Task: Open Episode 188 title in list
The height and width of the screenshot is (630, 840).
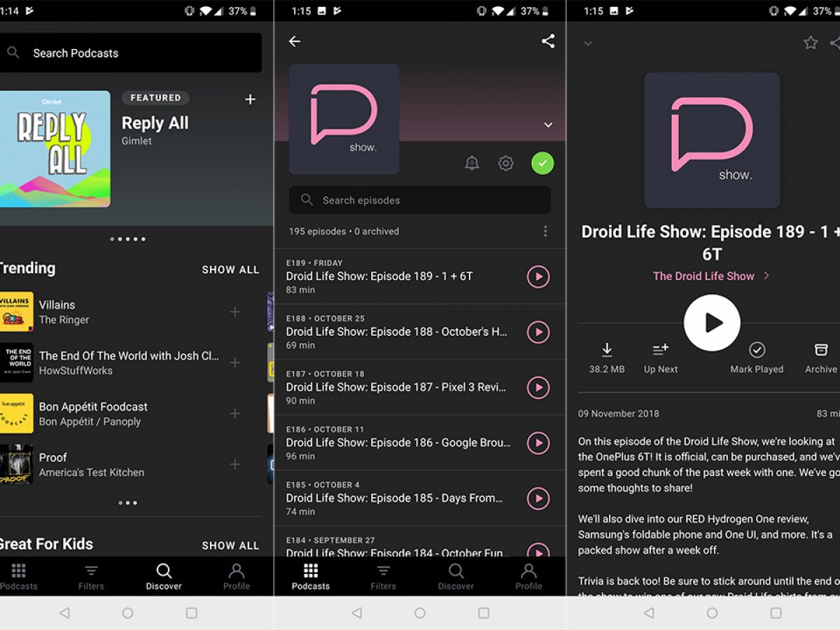Action: pyautogui.click(x=396, y=332)
